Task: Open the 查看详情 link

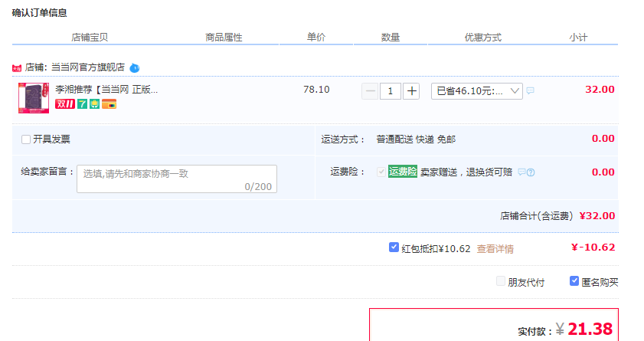Action: coord(495,249)
